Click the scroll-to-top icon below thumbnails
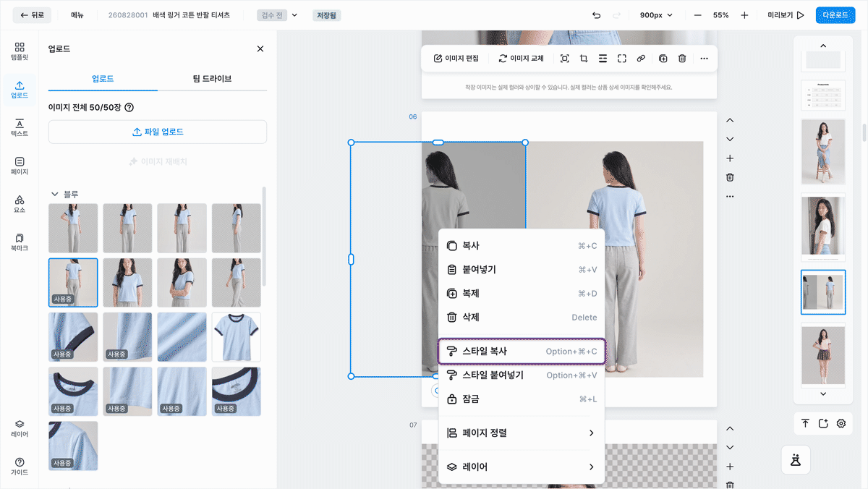 pos(805,423)
